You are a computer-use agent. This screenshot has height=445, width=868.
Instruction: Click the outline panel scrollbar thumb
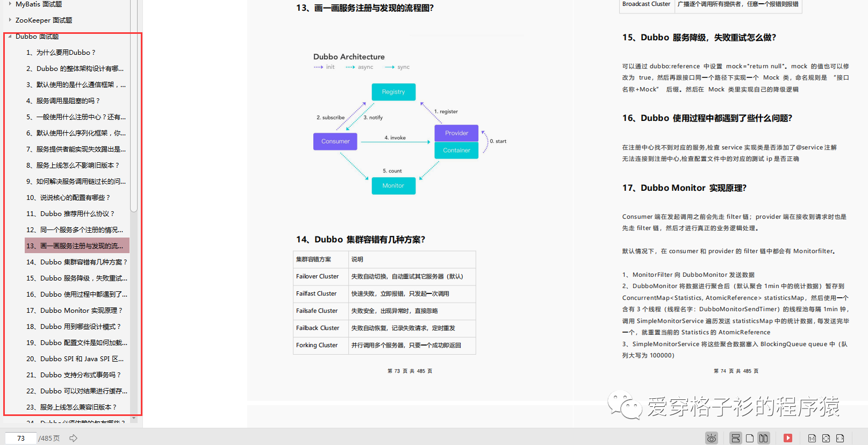tap(134, 105)
